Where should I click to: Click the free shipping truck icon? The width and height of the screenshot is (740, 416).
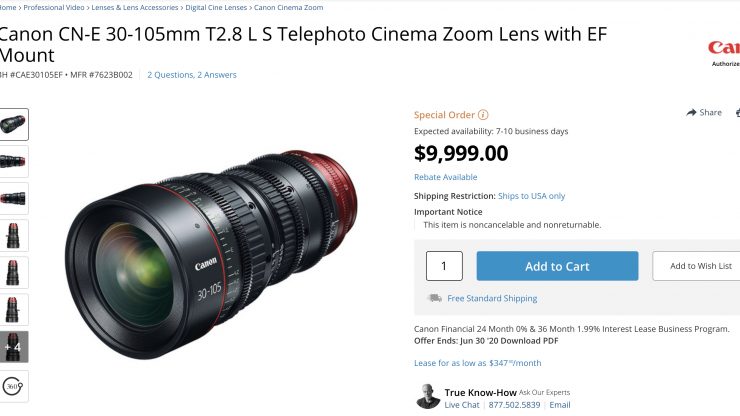pyautogui.click(x=434, y=298)
